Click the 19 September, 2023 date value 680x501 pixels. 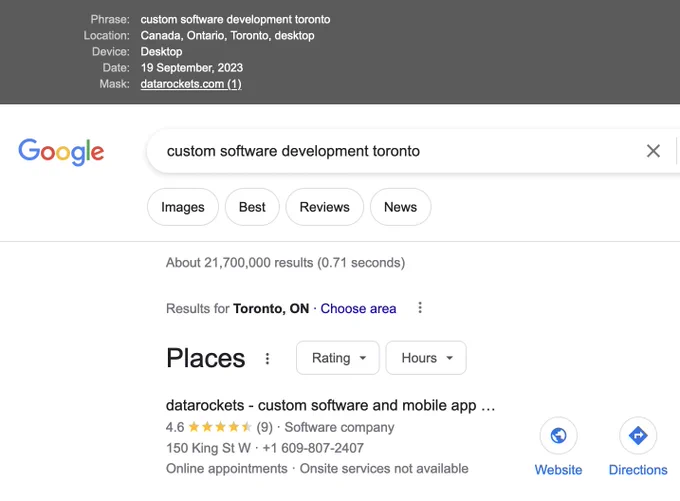[192, 68]
